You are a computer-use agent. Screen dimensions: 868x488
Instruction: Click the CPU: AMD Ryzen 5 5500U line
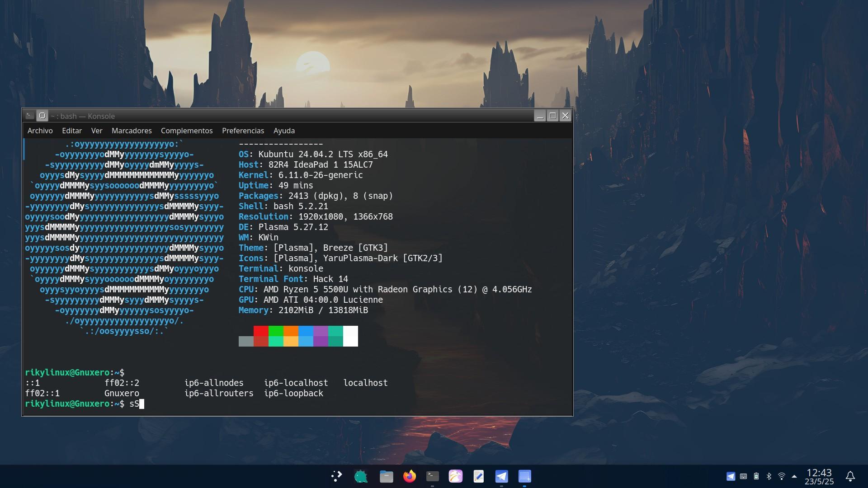pyautogui.click(x=385, y=290)
